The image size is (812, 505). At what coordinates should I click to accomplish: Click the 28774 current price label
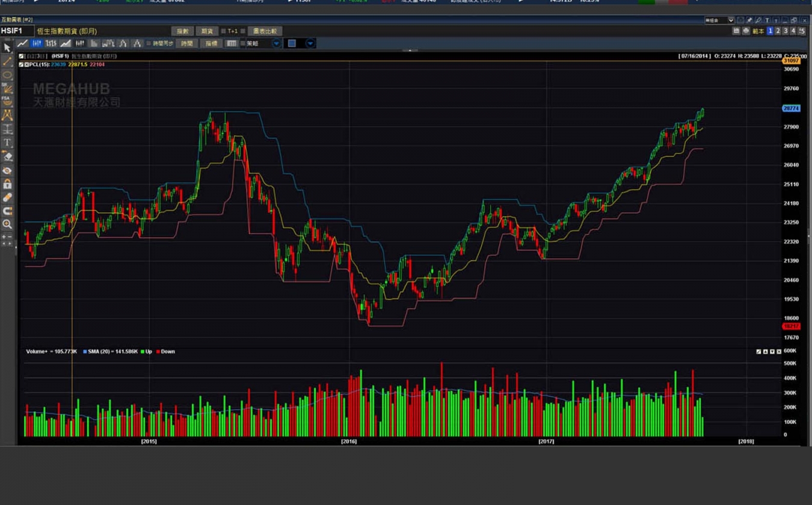791,108
